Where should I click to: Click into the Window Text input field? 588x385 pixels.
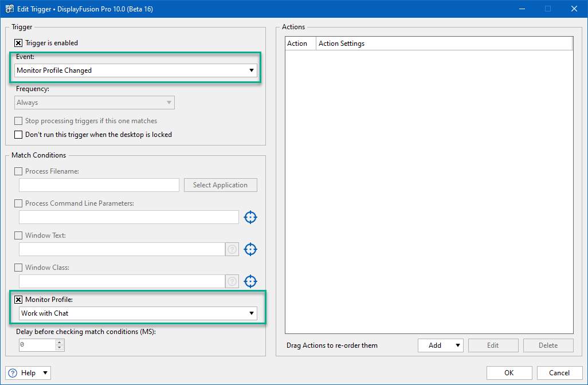[x=122, y=249]
